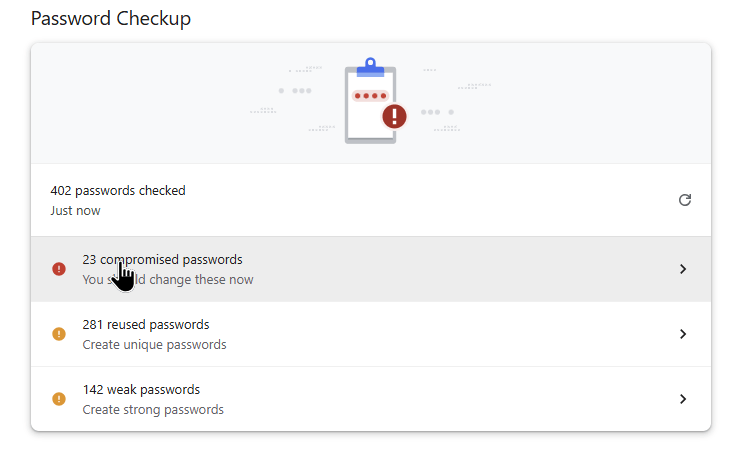Click the blue clip atop the clipboard graphic
This screenshot has width=741, height=451.
(370, 68)
